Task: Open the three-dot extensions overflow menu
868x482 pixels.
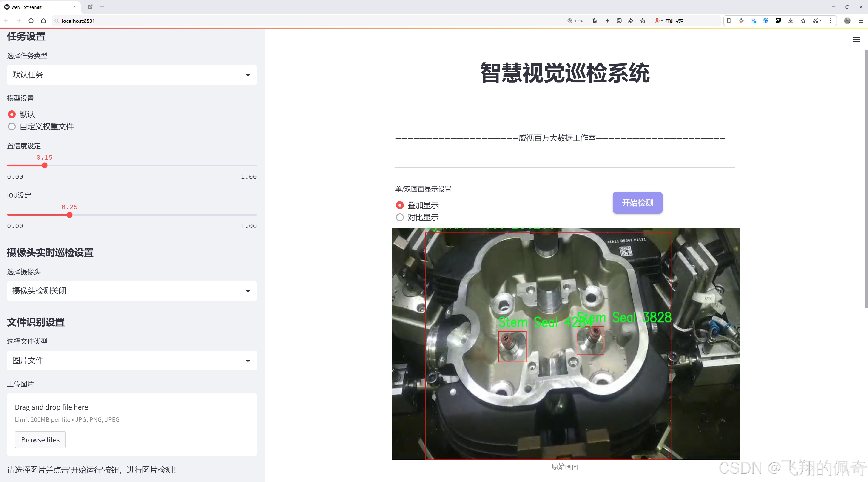Action: 831,20
